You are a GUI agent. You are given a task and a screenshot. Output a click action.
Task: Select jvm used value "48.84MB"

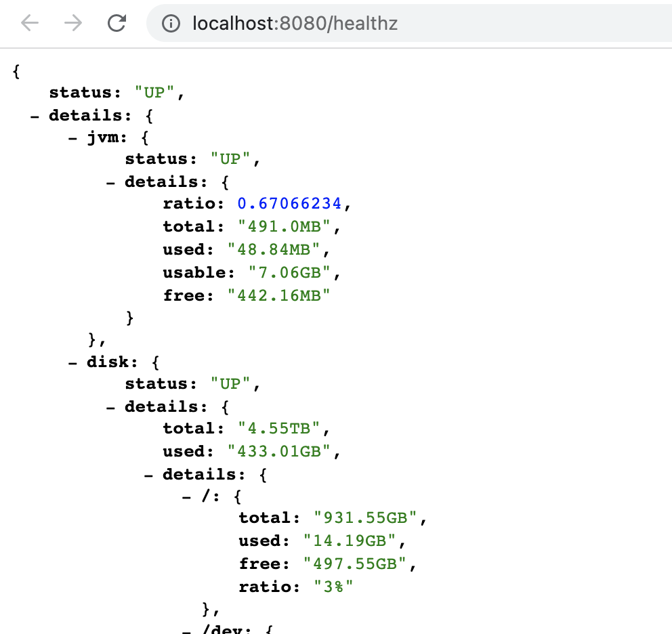pyautogui.click(x=274, y=249)
